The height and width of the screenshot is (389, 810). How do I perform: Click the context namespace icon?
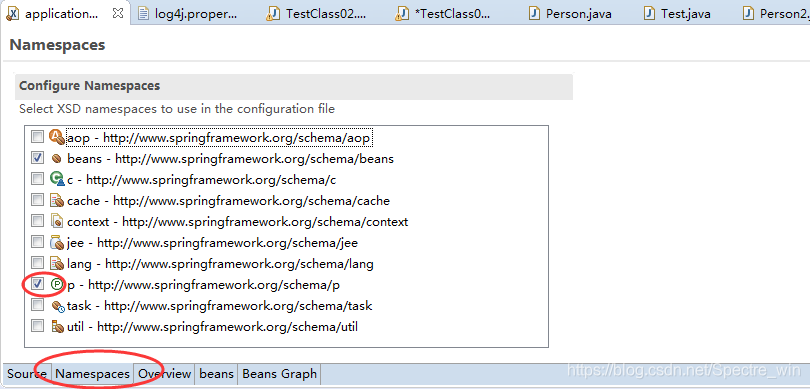[57, 222]
